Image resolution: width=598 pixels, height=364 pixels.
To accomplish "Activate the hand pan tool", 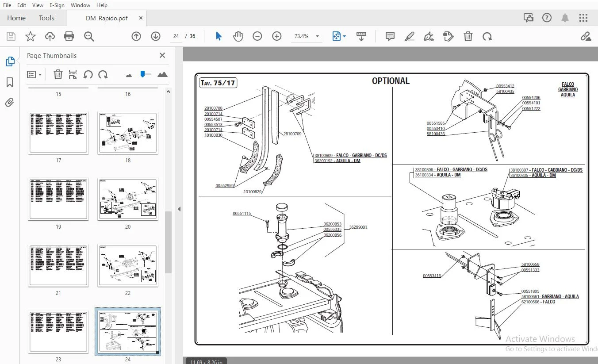I will click(x=238, y=36).
